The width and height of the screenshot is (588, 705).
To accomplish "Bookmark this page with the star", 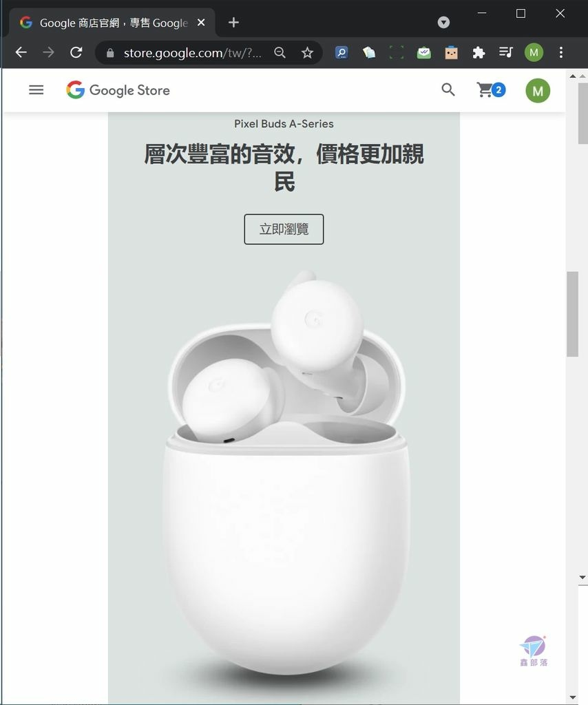I will (x=307, y=52).
